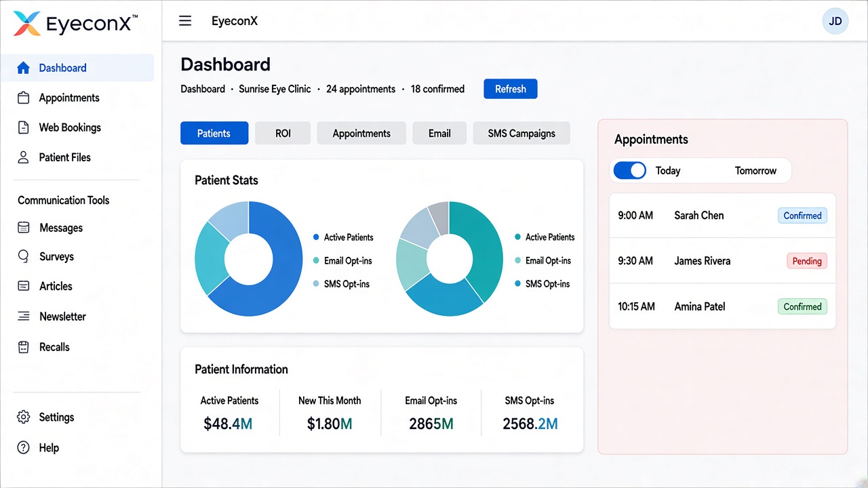Select the Sarah Chen appointment name

click(698, 216)
